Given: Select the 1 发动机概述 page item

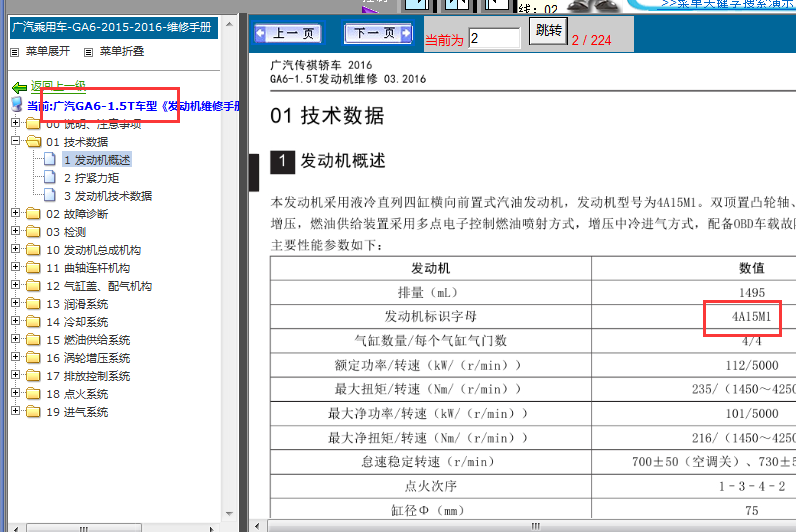Looking at the screenshot, I should click(97, 160).
